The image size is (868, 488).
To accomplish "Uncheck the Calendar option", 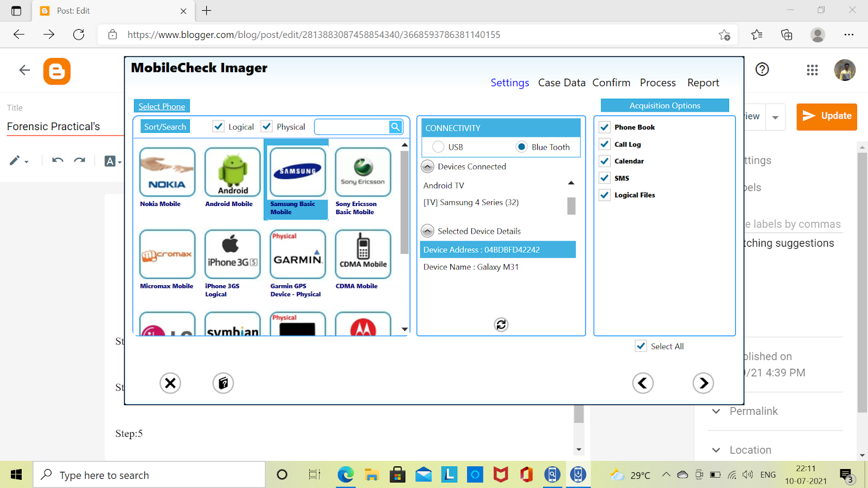I will 604,161.
